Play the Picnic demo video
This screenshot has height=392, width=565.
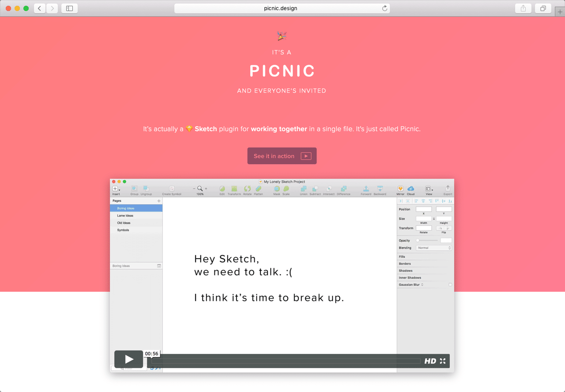(128, 359)
